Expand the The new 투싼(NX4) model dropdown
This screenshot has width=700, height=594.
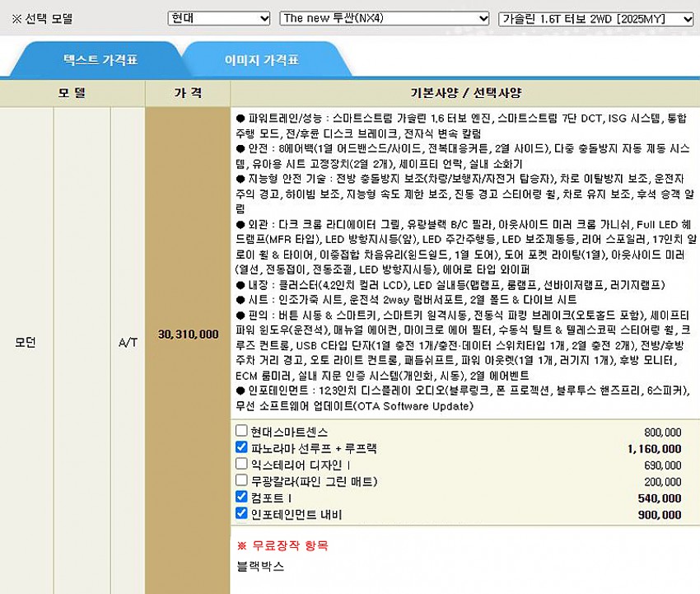pyautogui.click(x=385, y=18)
